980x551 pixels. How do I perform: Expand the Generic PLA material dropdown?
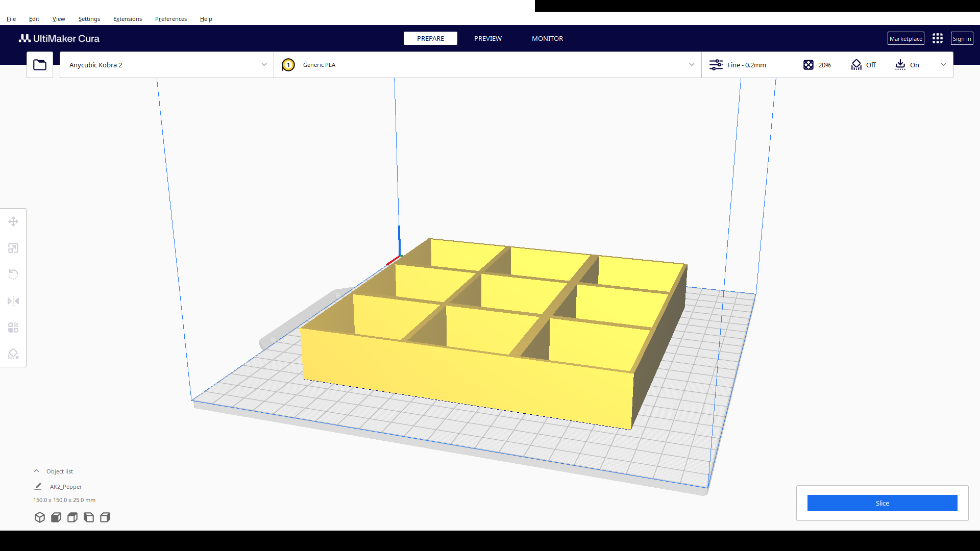tap(487, 65)
